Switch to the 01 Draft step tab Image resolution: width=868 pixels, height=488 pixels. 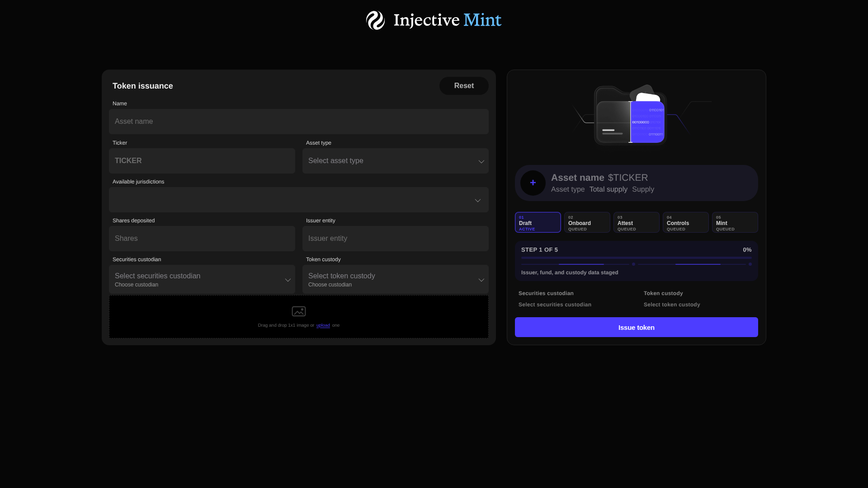538,222
